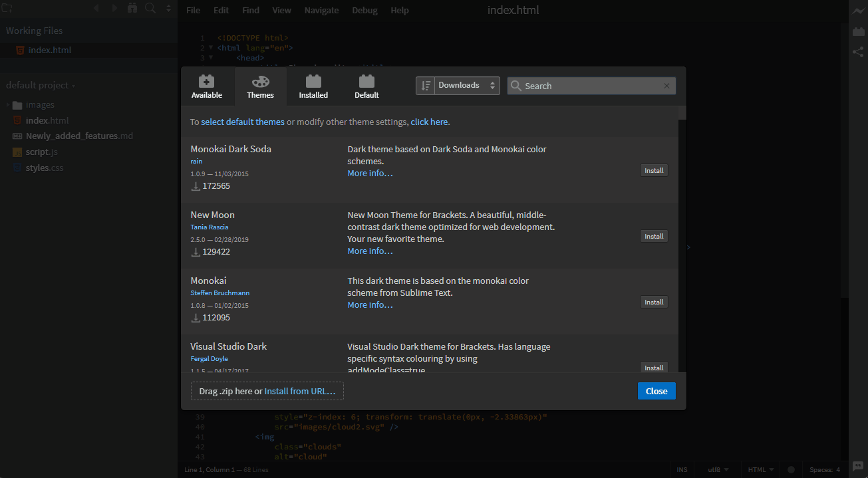Click the magnifier icon inside the Search box
This screenshot has height=478, width=868.
(516, 86)
